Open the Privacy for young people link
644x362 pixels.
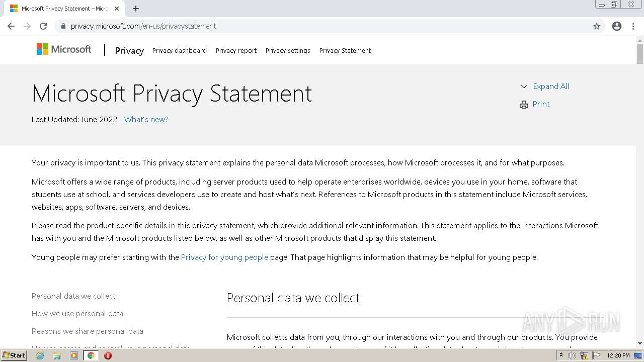pos(224,257)
